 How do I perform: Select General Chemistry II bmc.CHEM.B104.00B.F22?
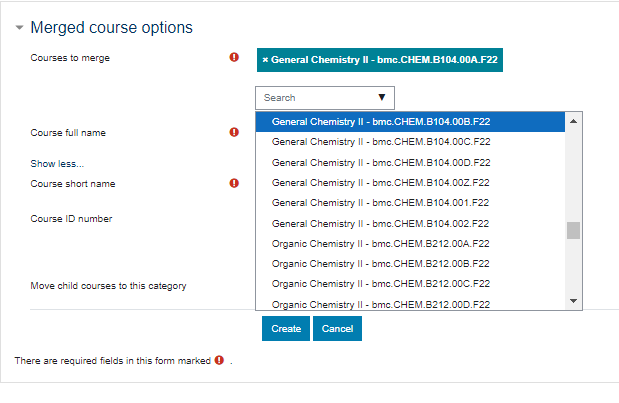point(380,122)
